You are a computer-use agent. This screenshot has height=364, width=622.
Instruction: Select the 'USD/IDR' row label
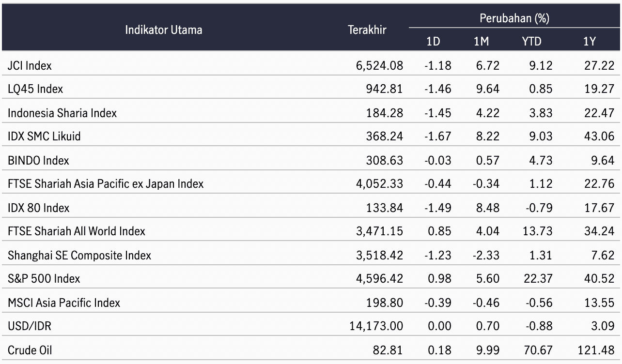tap(30, 327)
